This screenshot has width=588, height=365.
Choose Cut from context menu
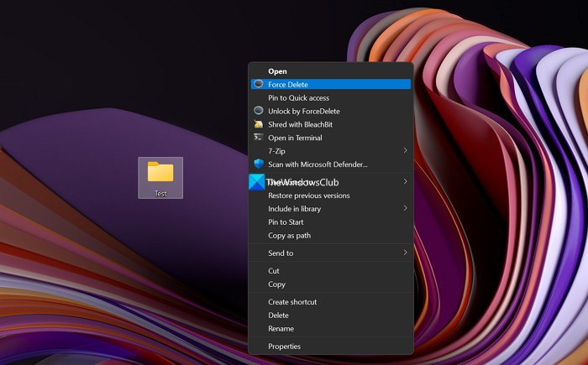(x=331, y=270)
